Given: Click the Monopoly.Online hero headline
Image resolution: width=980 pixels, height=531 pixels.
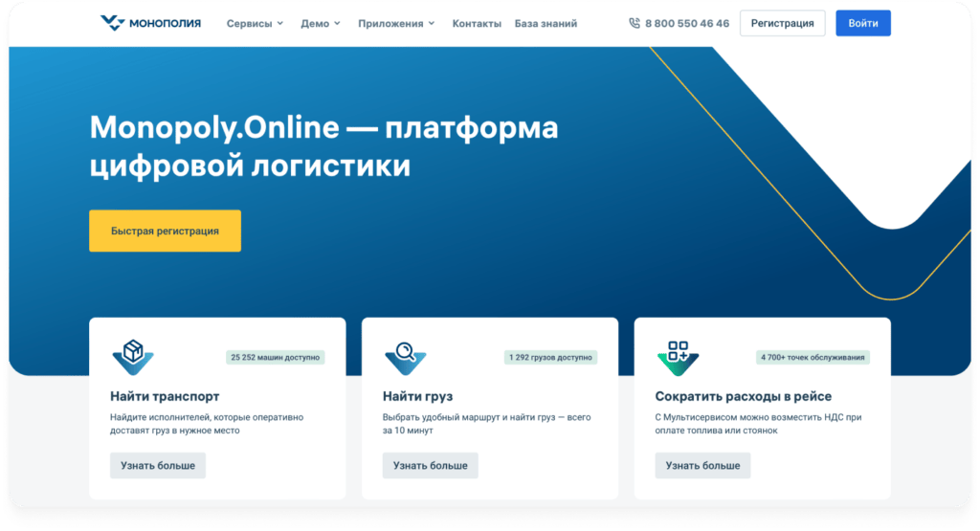Looking at the screenshot, I should click(323, 146).
